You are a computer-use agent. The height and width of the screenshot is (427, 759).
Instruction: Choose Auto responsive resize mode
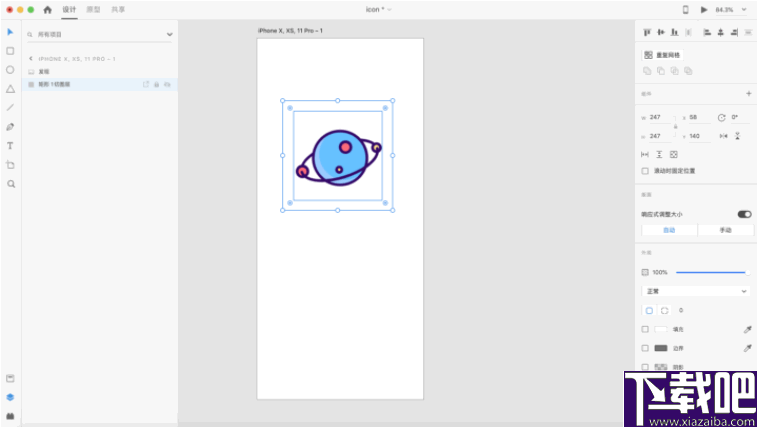tap(669, 230)
